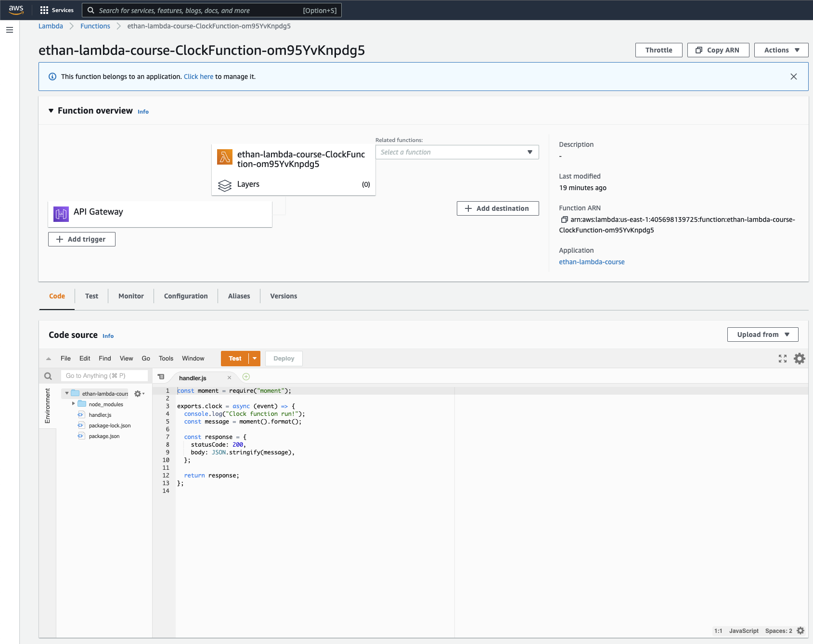Image resolution: width=813 pixels, height=644 pixels.
Task: Open code editor settings gear
Action: (x=800, y=359)
